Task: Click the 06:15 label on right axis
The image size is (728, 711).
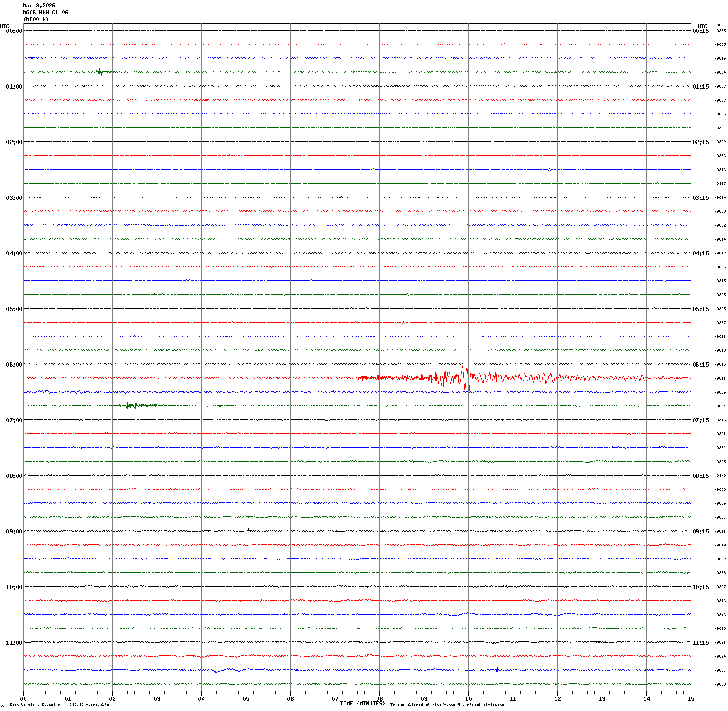Action: (x=700, y=365)
